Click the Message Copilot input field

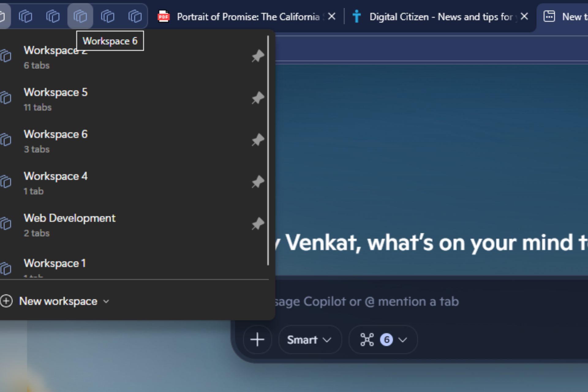pos(429,301)
